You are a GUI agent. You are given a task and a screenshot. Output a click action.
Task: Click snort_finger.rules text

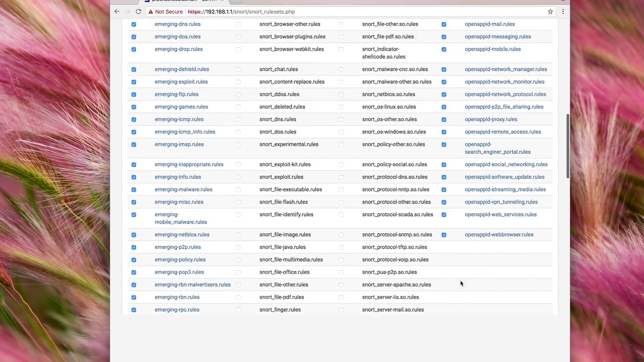pos(280,310)
